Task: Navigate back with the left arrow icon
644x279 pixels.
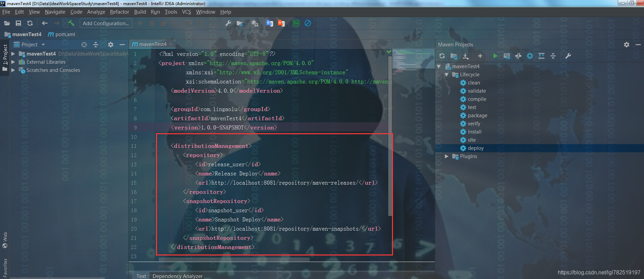Action: pos(45,23)
